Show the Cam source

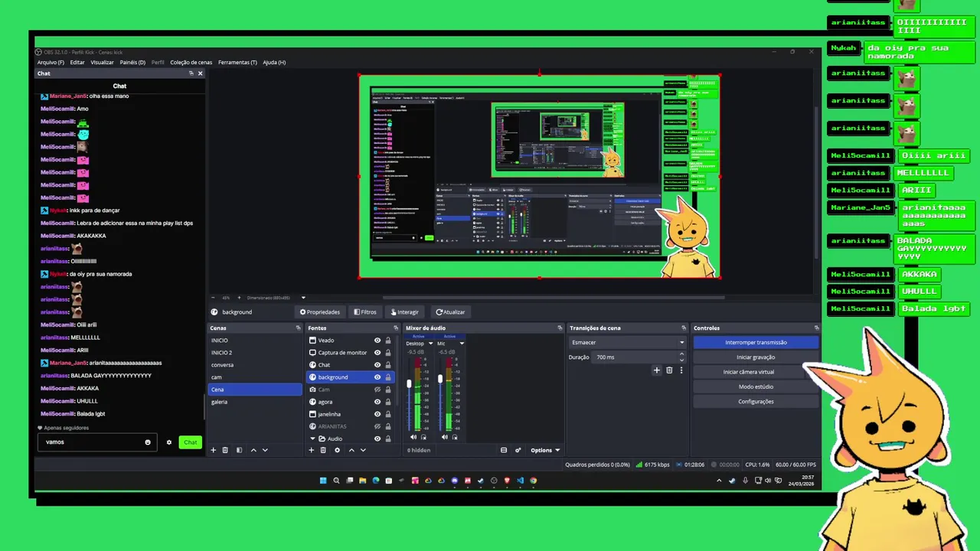(377, 390)
